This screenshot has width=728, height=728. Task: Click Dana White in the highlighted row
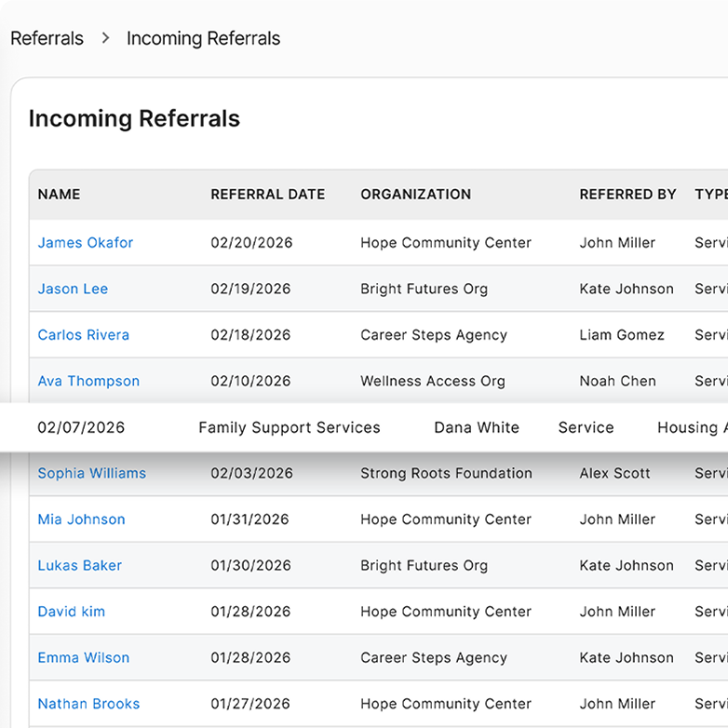(x=477, y=427)
